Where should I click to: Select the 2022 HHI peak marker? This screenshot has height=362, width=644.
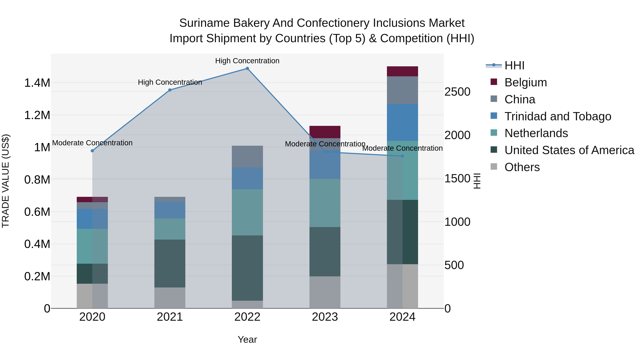(x=247, y=68)
